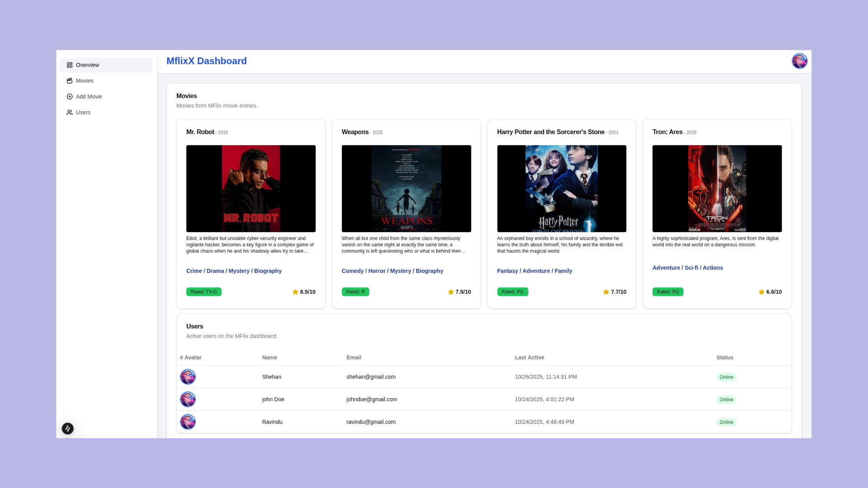
Task: Click the star icon beside Tron: Ares rating
Action: pos(761,292)
